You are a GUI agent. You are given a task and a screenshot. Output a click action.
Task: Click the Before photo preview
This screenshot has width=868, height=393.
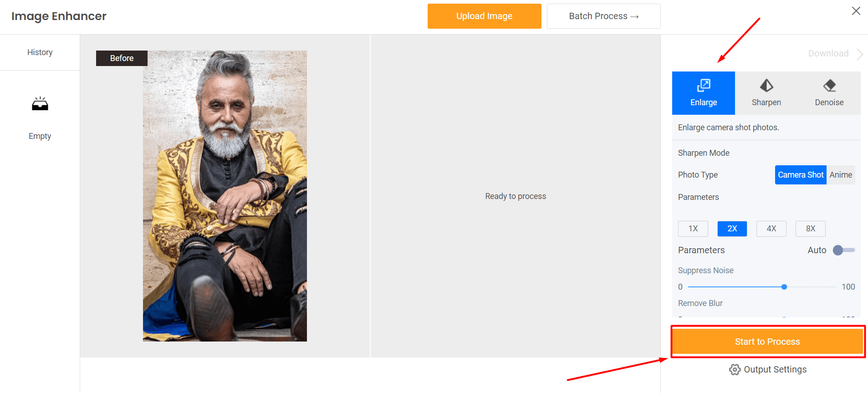pyautogui.click(x=225, y=196)
